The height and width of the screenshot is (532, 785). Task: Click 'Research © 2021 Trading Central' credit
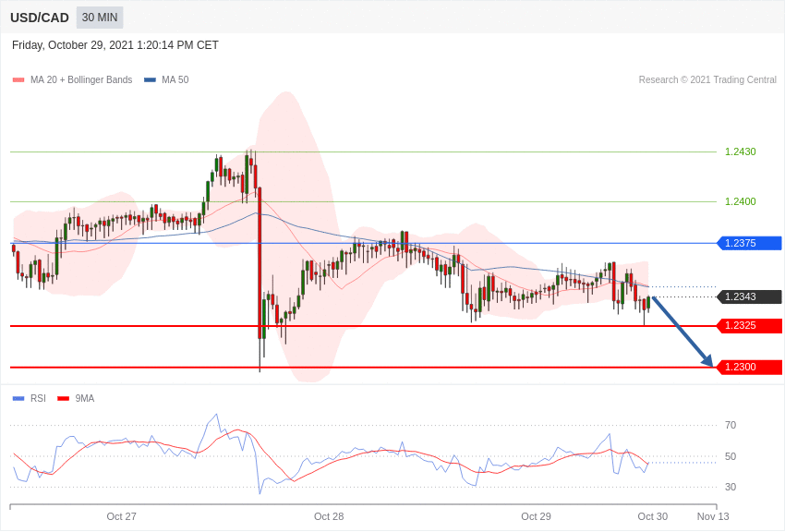point(707,79)
